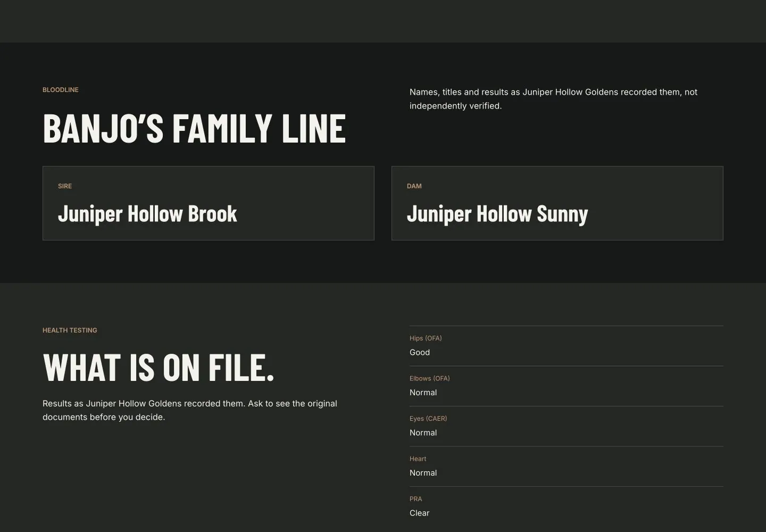Viewport: 766px width, 532px height.
Task: Click the "Eyes (CAER)" label
Action: [x=428, y=419]
